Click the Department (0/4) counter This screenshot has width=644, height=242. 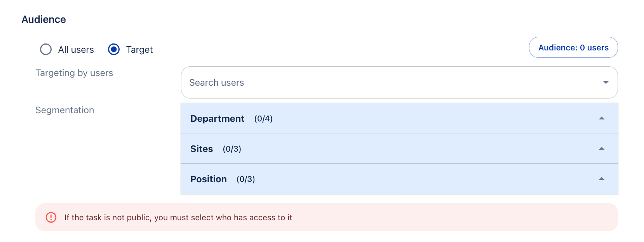(x=263, y=119)
